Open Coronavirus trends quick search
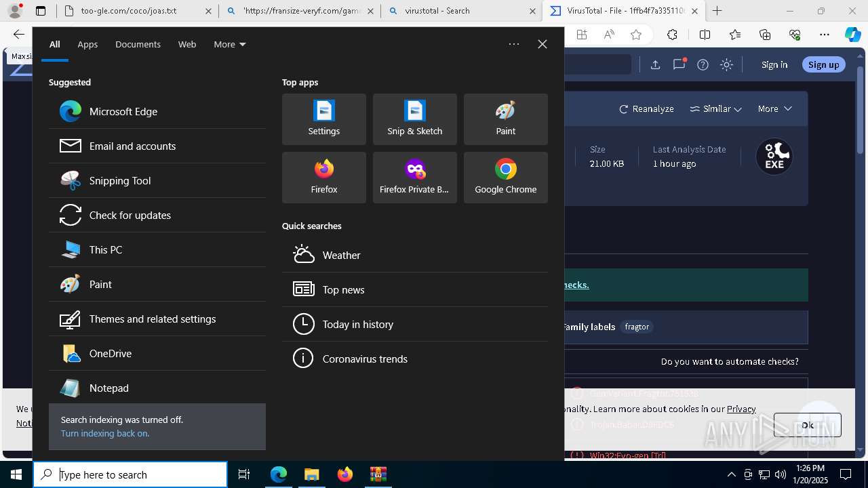 [x=415, y=359]
